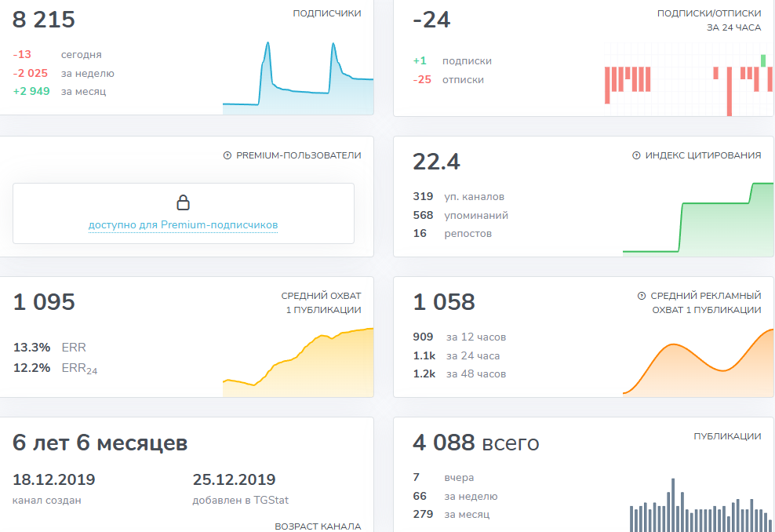Screen dimensions: 775x532
Task: Click the help icon beside ИНДЕКС ЦИТИРОВАНИЯ
Action: [637, 155]
